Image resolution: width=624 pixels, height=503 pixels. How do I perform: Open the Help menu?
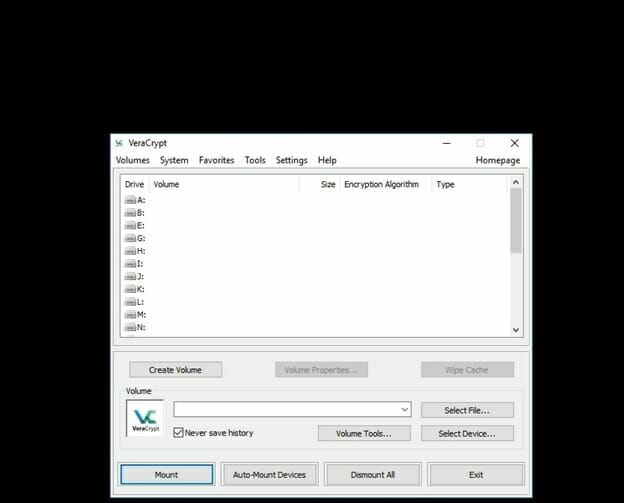327,160
